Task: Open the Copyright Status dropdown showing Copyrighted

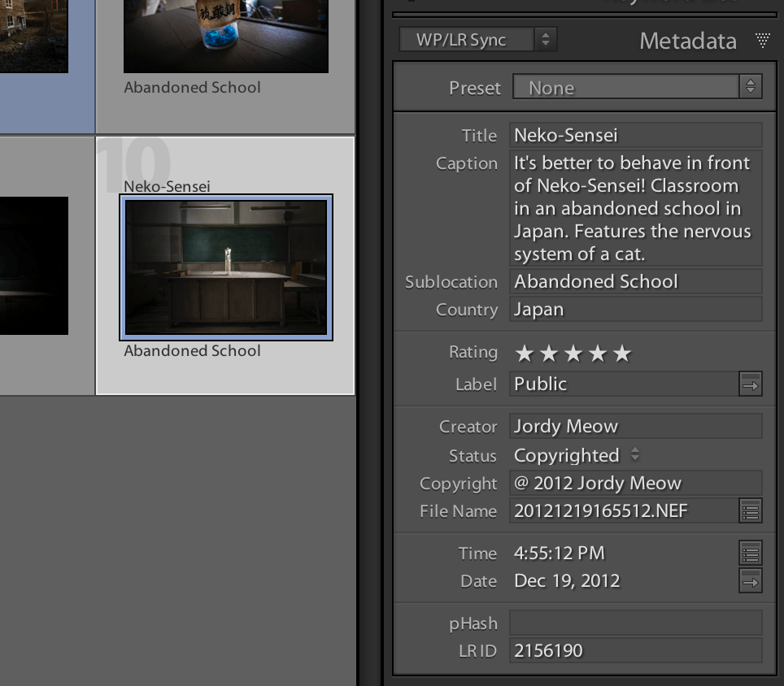Action: [x=577, y=455]
